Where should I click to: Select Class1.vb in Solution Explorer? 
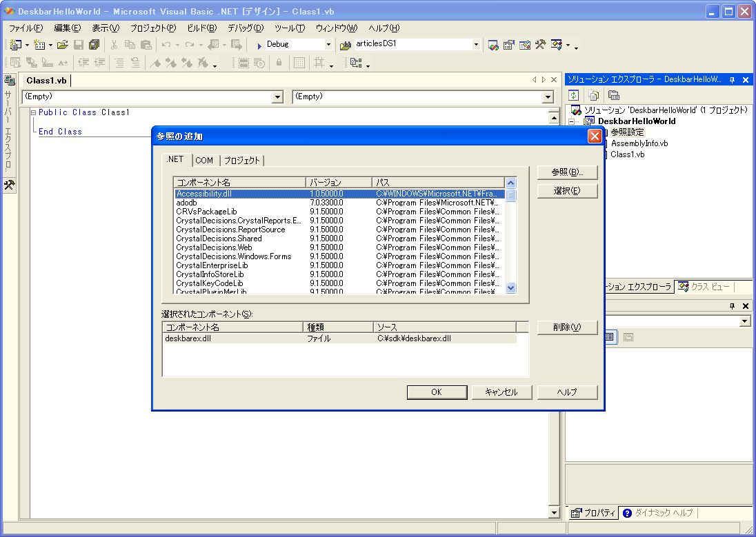627,154
